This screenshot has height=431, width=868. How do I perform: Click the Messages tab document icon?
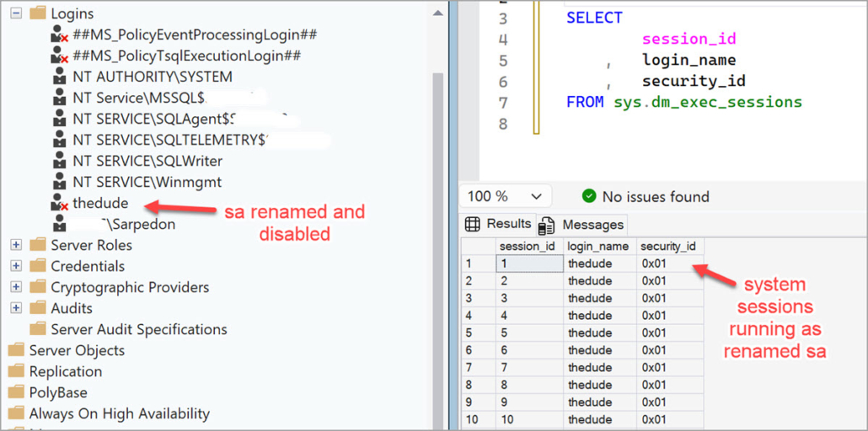pos(547,226)
